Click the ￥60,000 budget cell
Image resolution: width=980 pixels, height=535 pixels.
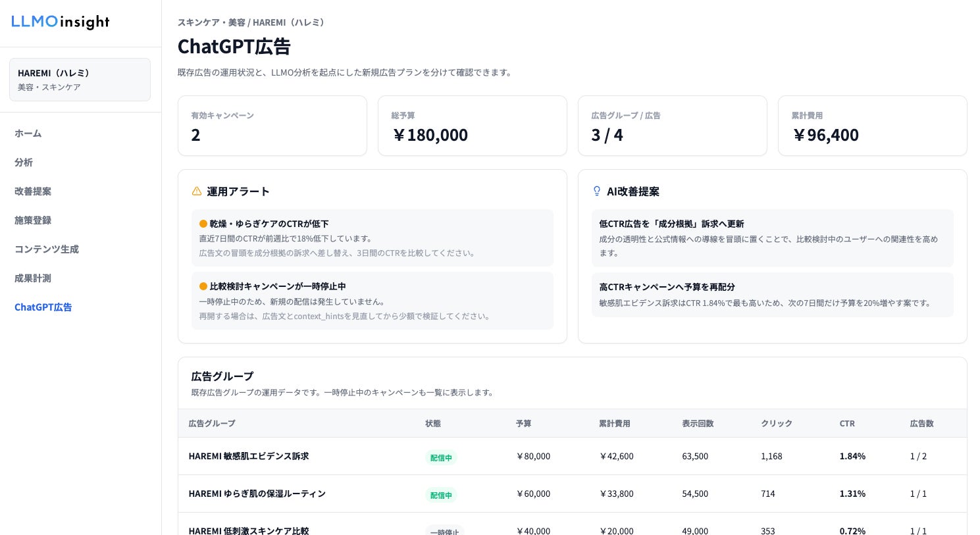533,494
